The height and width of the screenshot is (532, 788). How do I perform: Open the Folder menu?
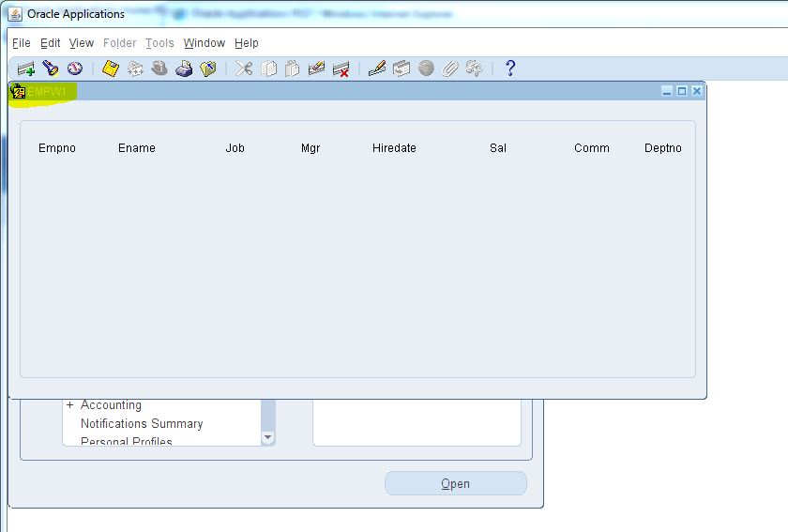[120, 43]
